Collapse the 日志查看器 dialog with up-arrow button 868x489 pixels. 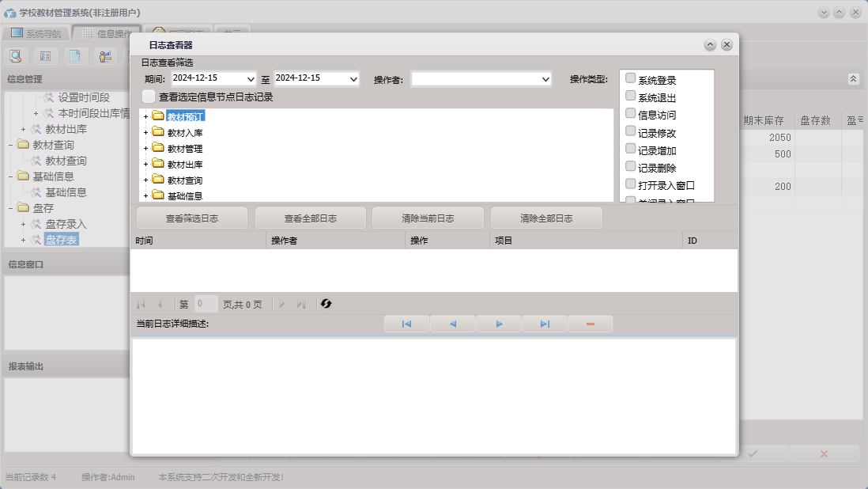710,45
